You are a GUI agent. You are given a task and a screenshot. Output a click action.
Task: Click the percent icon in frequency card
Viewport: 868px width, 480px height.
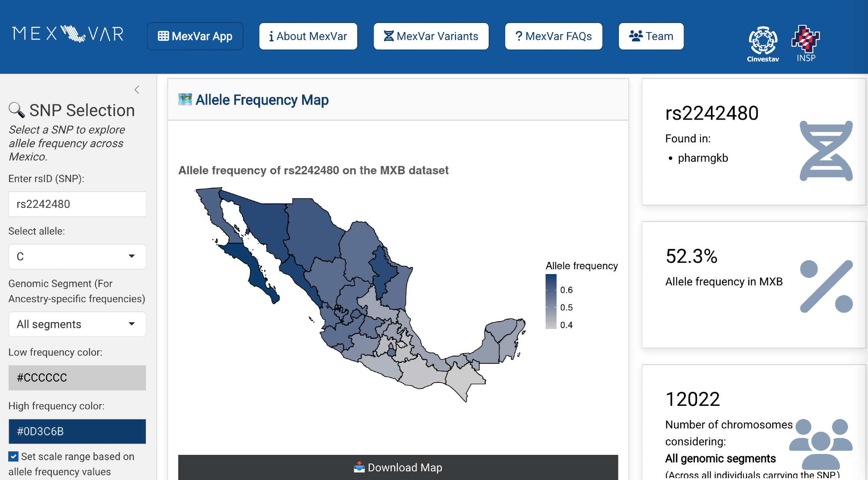click(826, 286)
